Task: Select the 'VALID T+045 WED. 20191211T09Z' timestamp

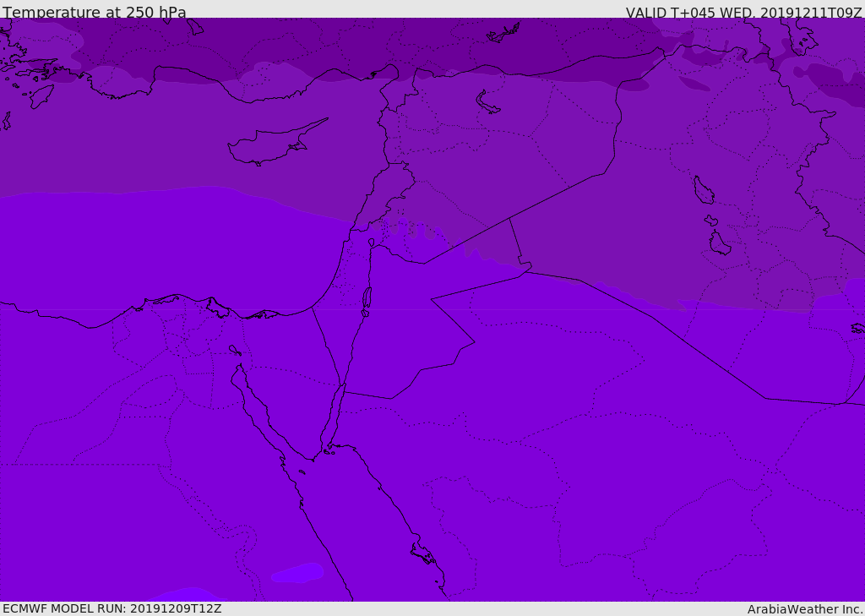Action: (743, 12)
